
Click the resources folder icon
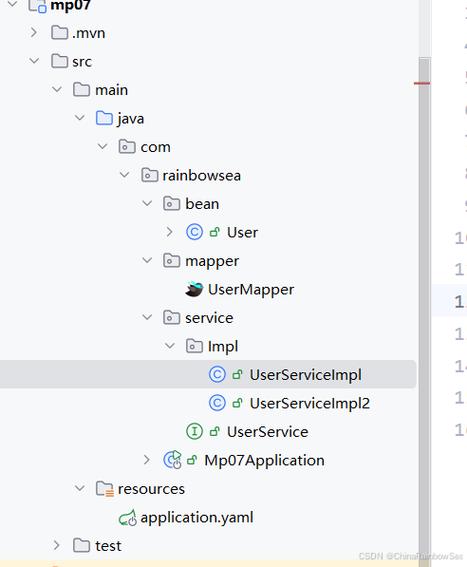coord(105,489)
